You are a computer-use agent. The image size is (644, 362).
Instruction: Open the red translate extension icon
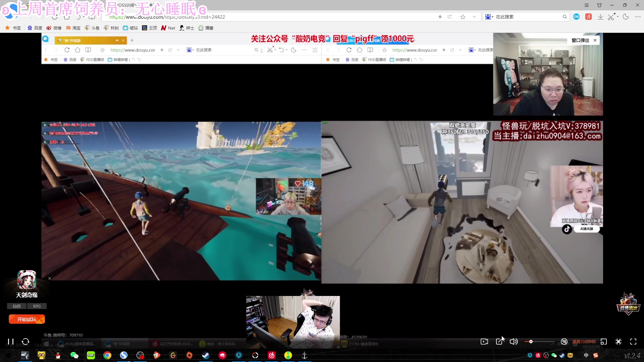tap(588, 17)
